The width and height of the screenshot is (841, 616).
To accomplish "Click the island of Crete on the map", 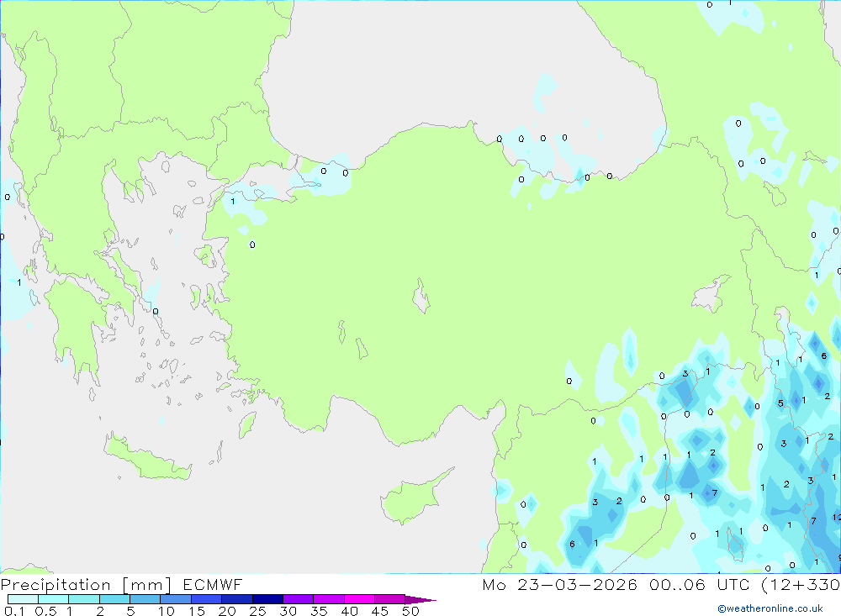I will click(145, 457).
